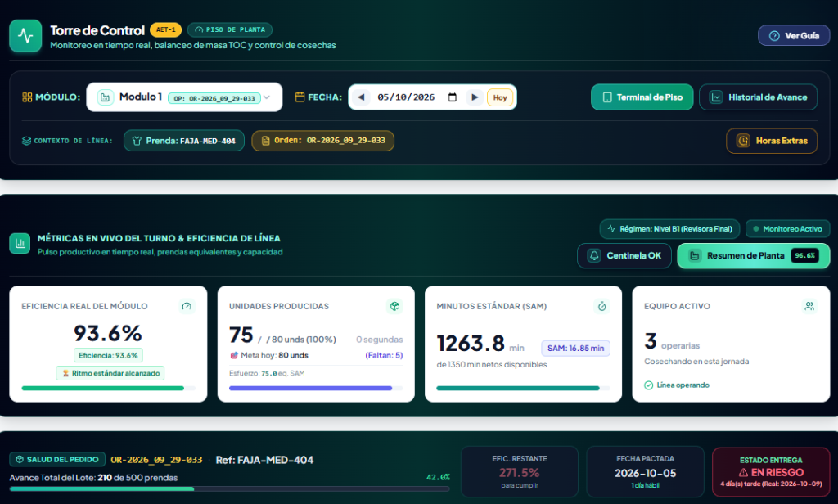Screen dimensions: 838x504
Task: Click the grid icon next to MÓDULO label
Action: [27, 97]
